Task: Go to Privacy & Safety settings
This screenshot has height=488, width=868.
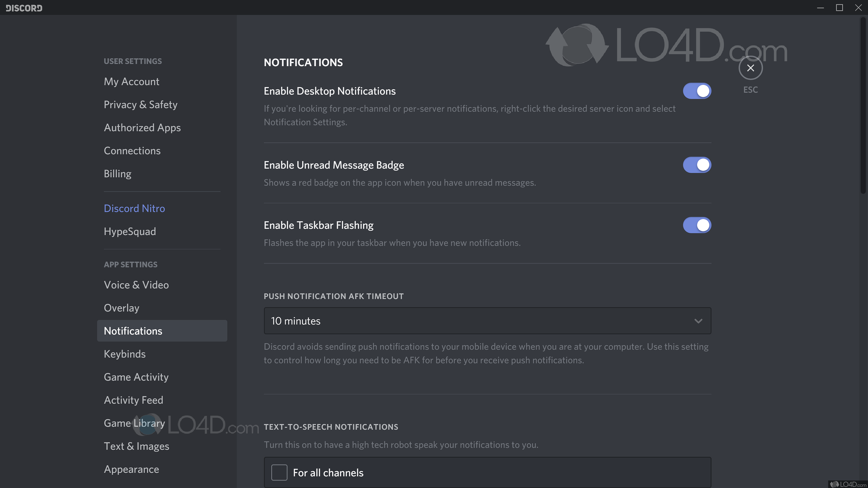Action: [x=141, y=105]
